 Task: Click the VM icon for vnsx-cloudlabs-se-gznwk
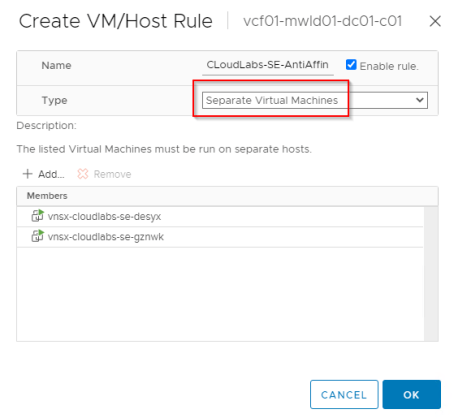(37, 236)
